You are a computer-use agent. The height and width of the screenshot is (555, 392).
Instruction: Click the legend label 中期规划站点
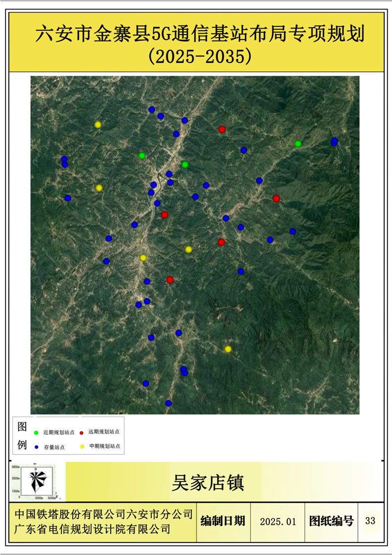tap(105, 446)
